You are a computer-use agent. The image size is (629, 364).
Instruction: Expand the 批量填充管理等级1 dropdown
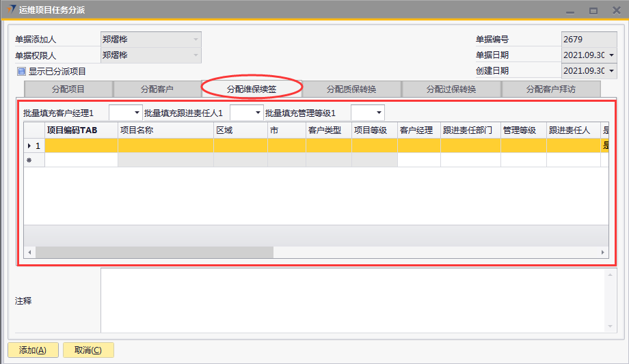pos(379,113)
